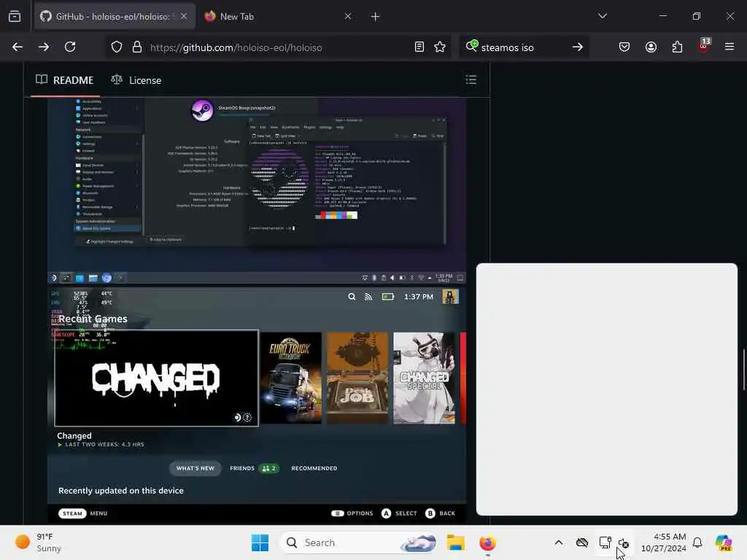747x560 pixels.
Task: Go back to the previous page
Action: pos(18,47)
